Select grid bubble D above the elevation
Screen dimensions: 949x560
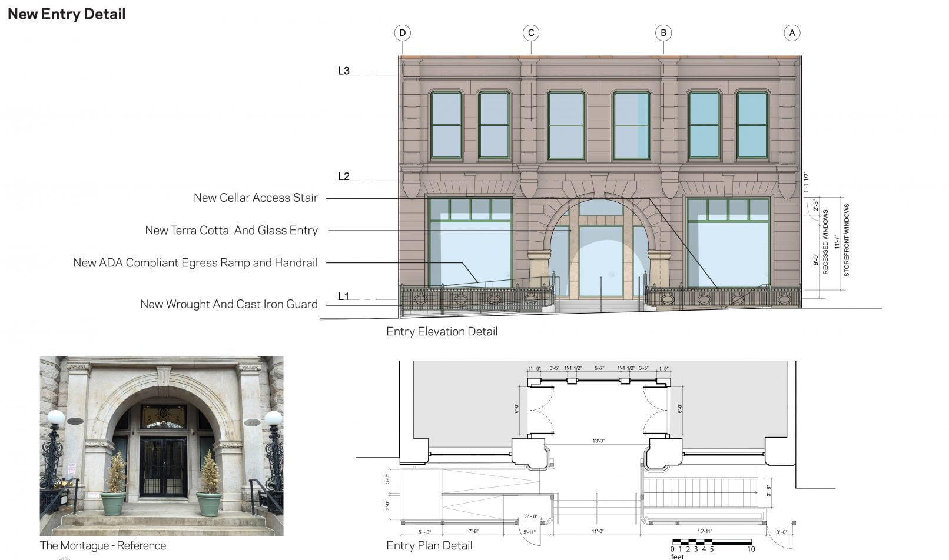[x=403, y=33]
